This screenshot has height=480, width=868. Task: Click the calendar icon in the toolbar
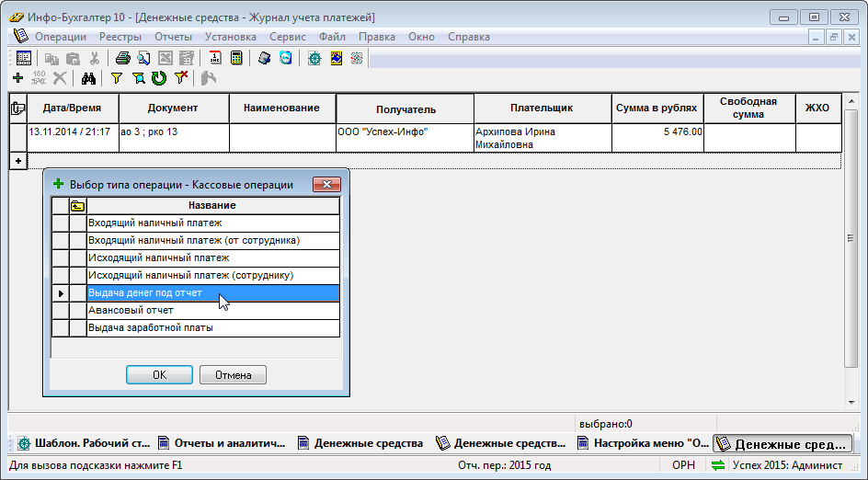point(215,58)
